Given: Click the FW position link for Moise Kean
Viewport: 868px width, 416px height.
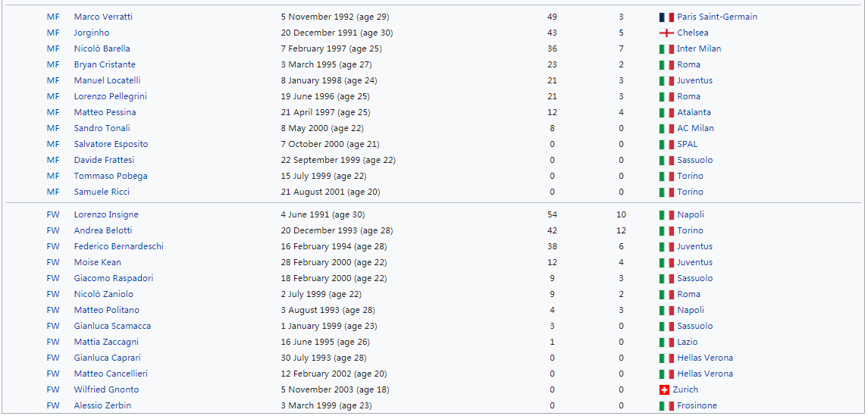Looking at the screenshot, I should point(53,262).
